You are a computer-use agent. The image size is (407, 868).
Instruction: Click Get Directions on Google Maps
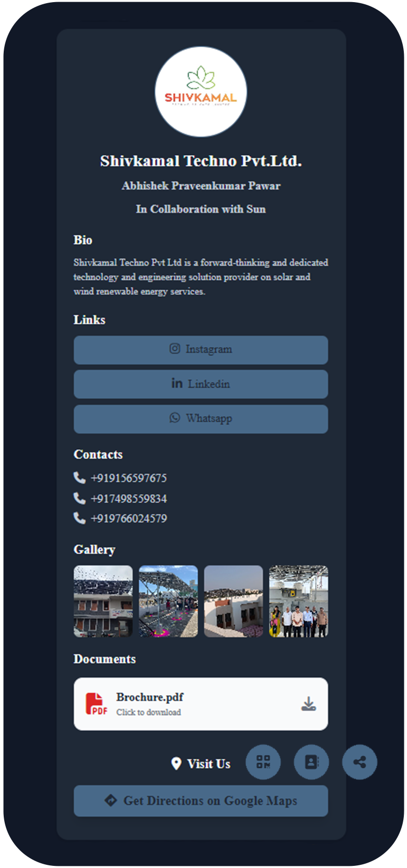click(x=201, y=801)
